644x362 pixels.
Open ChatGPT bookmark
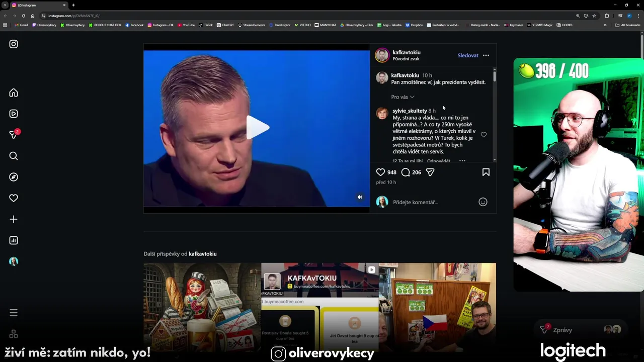coord(225,25)
